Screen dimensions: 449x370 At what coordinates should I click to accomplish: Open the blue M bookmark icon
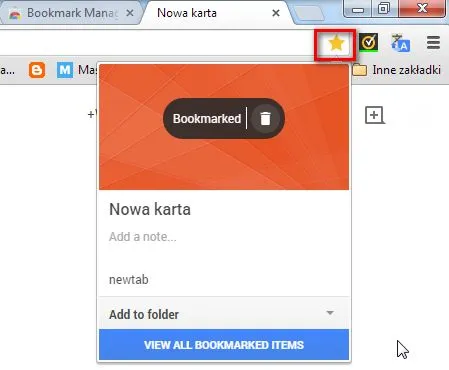pos(65,70)
